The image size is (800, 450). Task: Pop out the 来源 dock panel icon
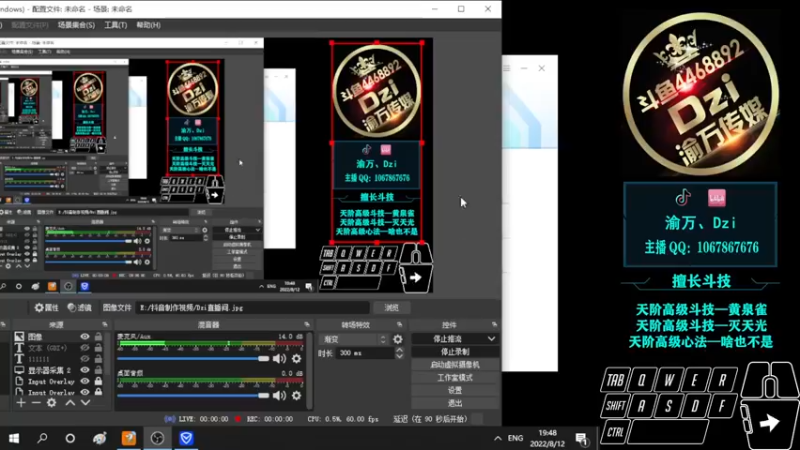coord(105,324)
